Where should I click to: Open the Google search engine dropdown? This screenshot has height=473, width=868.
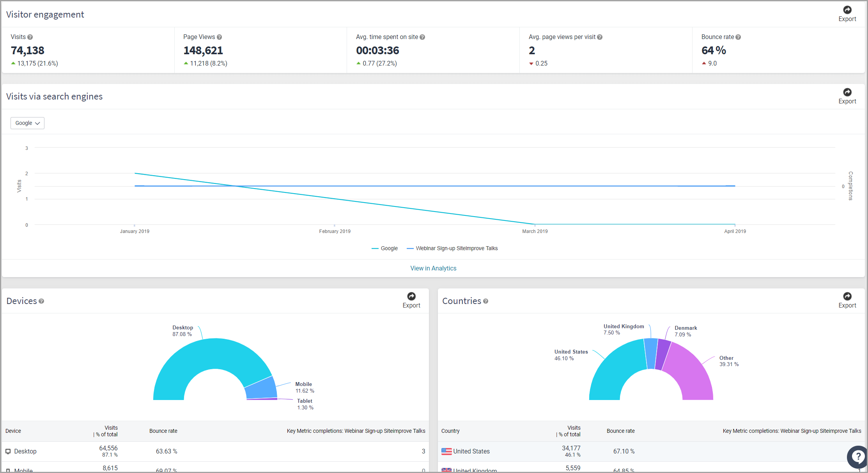click(27, 123)
